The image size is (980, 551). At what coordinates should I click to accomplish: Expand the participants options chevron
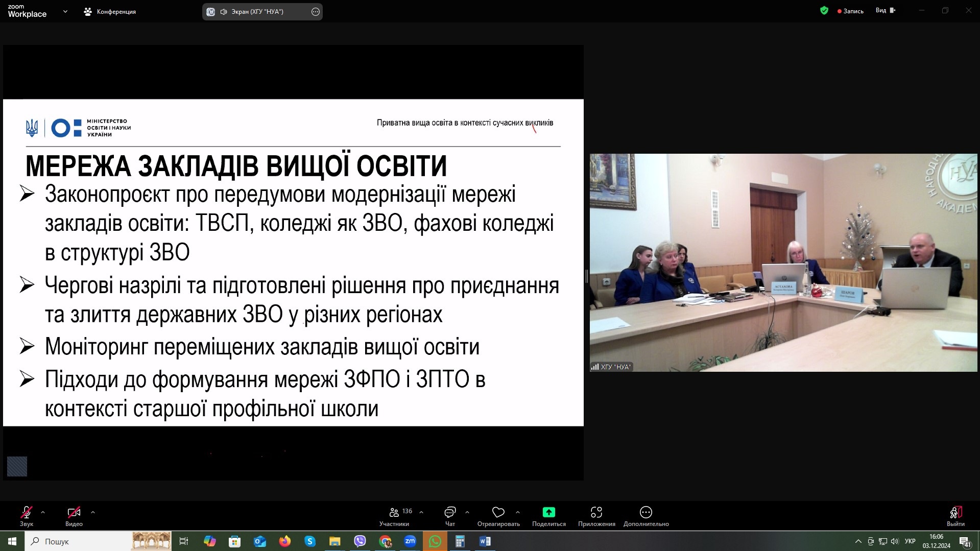coord(421,512)
